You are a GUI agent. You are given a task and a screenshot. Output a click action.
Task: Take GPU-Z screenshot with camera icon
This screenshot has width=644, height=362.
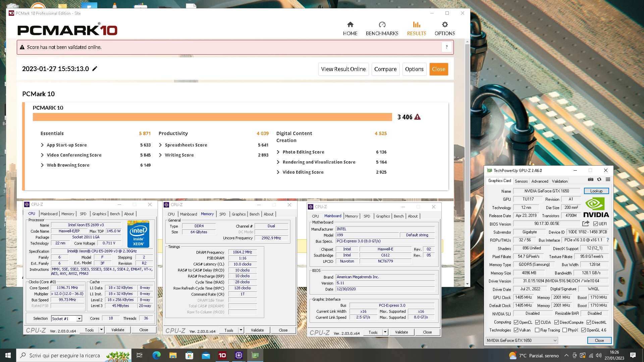coord(591,180)
